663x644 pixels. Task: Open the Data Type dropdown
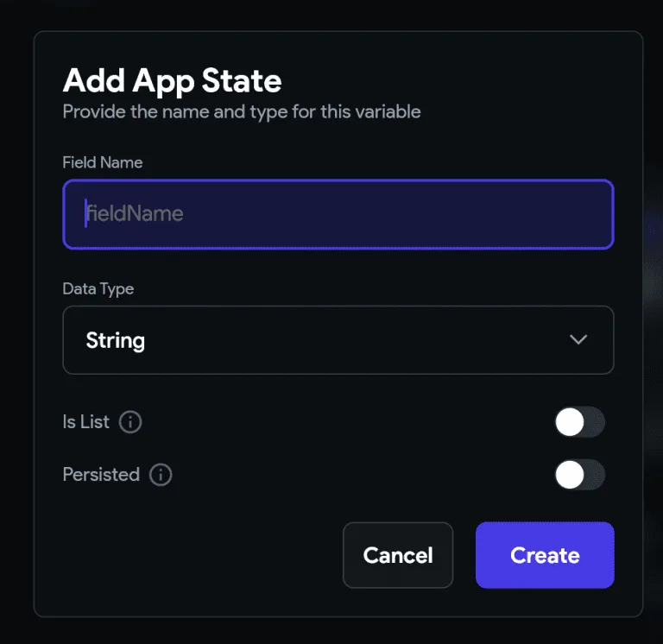pos(338,340)
